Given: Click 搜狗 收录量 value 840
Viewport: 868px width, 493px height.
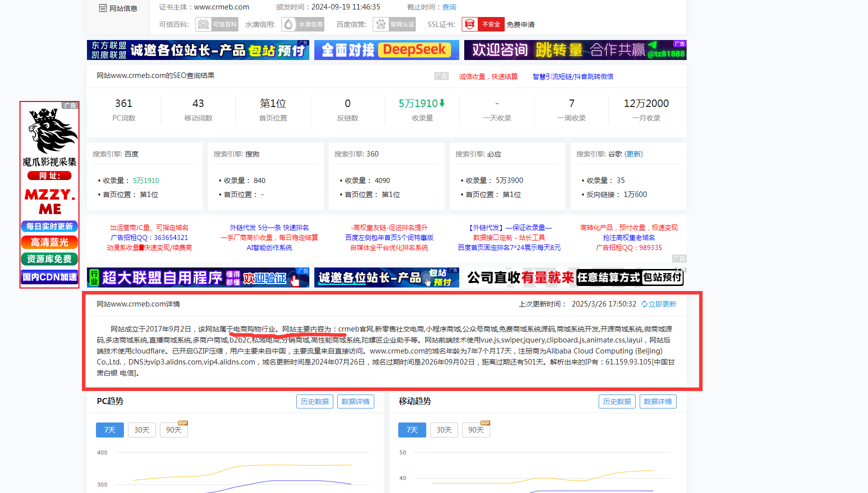Looking at the screenshot, I should (x=259, y=180).
